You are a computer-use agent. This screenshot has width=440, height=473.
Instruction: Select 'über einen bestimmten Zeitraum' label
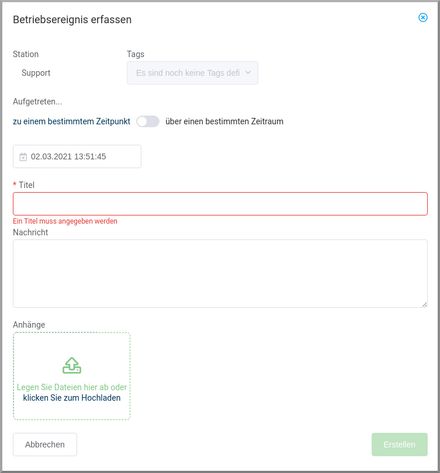(224, 121)
